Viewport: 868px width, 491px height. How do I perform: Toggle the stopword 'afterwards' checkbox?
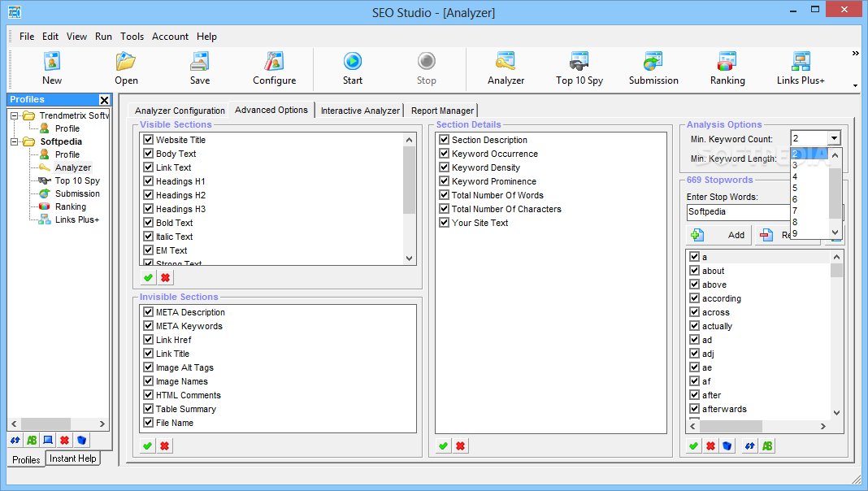click(695, 409)
